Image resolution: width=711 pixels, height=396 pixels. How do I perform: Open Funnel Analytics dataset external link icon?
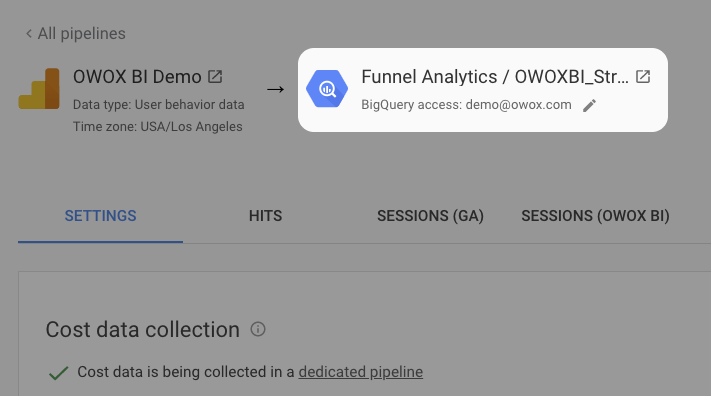click(643, 77)
